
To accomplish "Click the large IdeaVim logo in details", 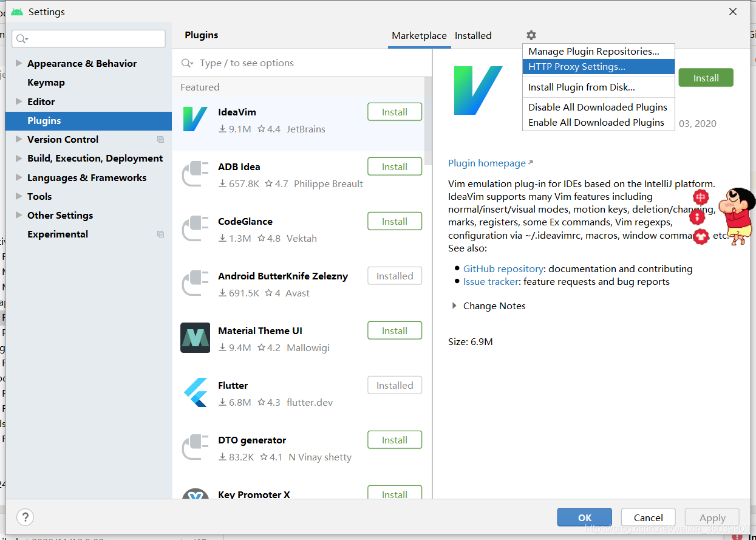I will click(x=478, y=91).
